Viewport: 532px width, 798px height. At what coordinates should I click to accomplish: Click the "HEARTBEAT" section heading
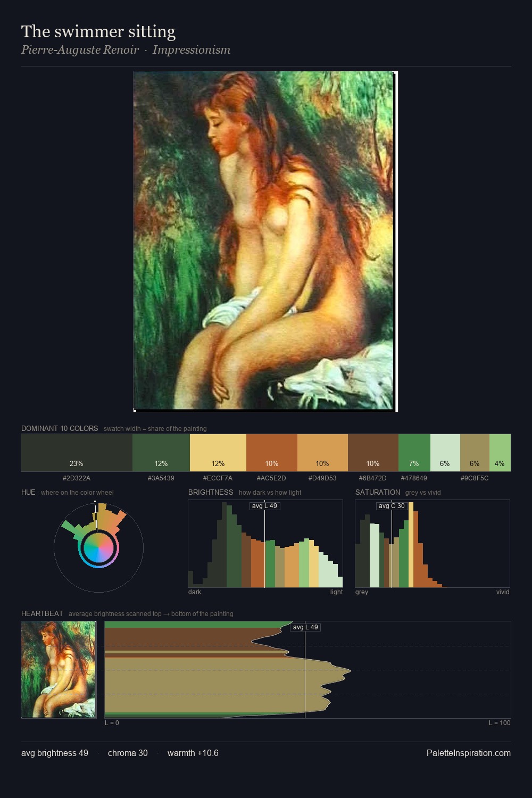click(x=42, y=613)
